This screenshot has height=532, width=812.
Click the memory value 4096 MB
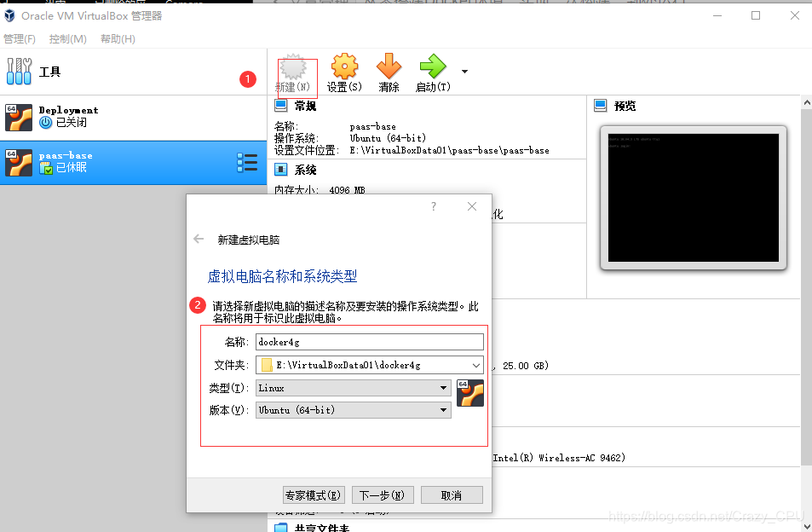pos(347,190)
